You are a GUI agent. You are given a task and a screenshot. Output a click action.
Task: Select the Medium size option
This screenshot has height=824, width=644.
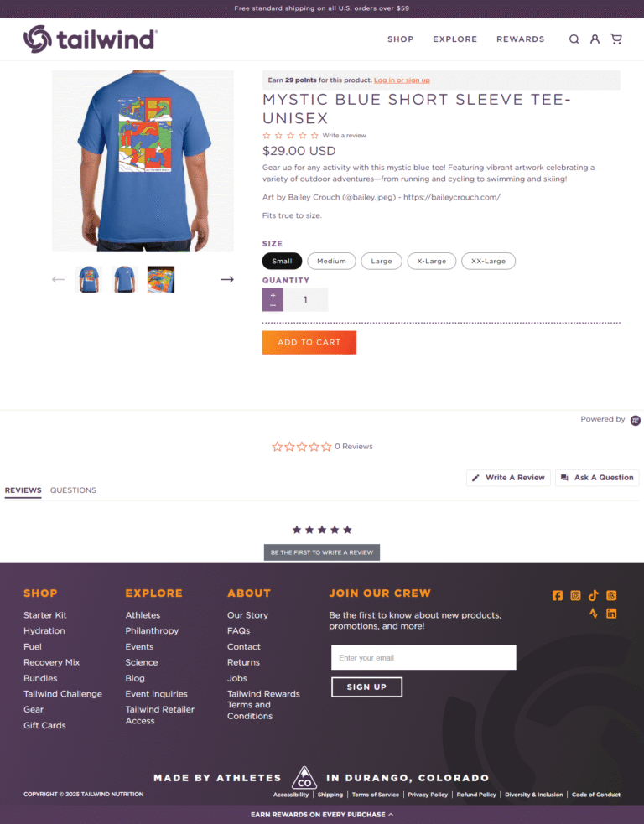[331, 262]
